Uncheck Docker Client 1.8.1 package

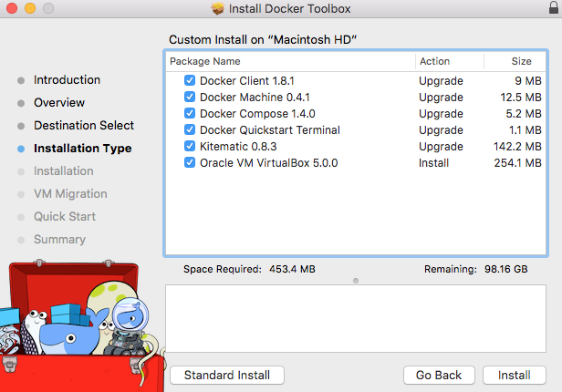tap(190, 80)
